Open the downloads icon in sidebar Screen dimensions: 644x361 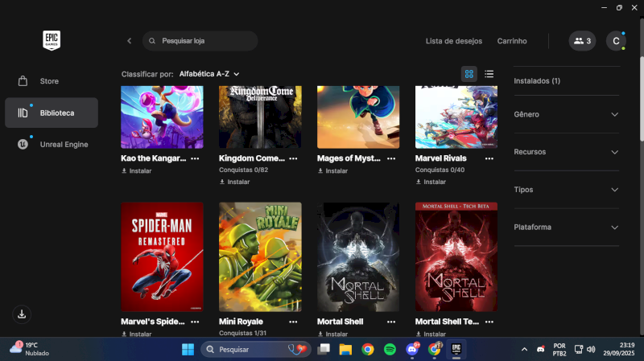point(23,314)
